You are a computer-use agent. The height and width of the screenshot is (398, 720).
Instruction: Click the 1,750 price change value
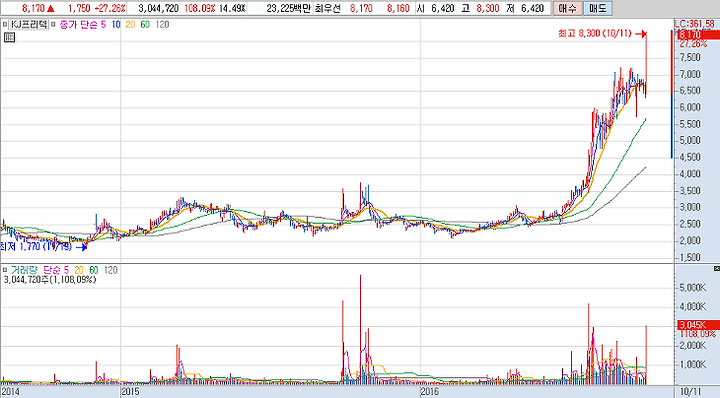click(79, 8)
